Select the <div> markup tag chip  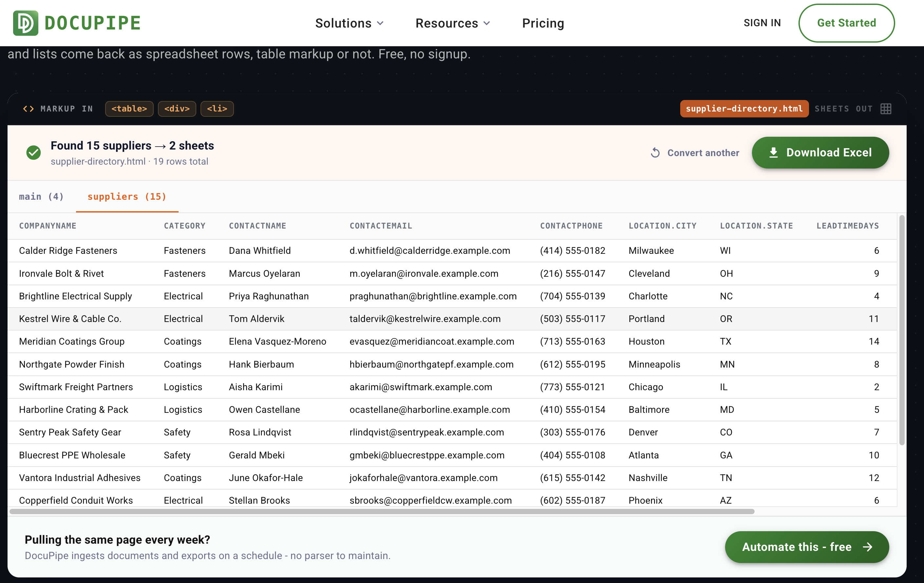click(x=177, y=109)
